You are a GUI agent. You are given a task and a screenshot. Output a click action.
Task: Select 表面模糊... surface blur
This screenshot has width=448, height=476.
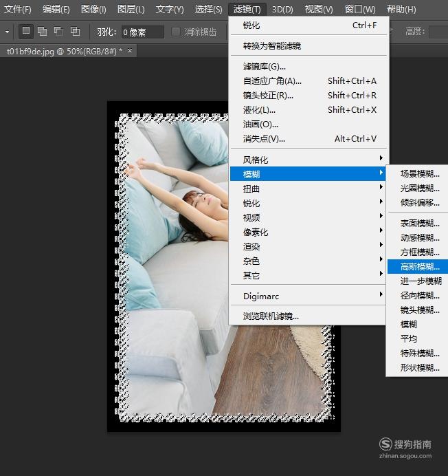click(x=418, y=224)
